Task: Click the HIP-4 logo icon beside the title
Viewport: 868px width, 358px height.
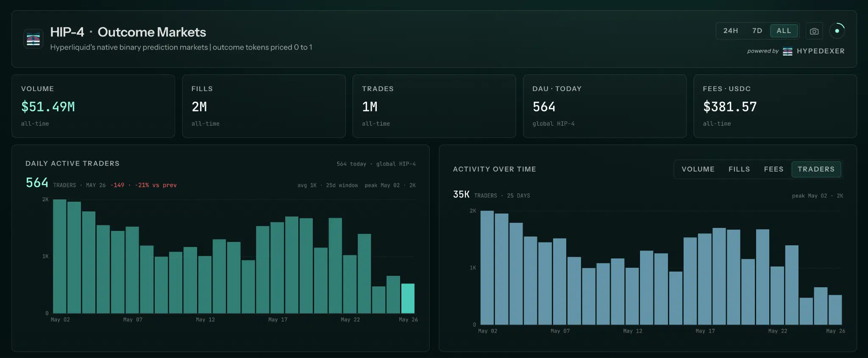Action: click(x=33, y=39)
